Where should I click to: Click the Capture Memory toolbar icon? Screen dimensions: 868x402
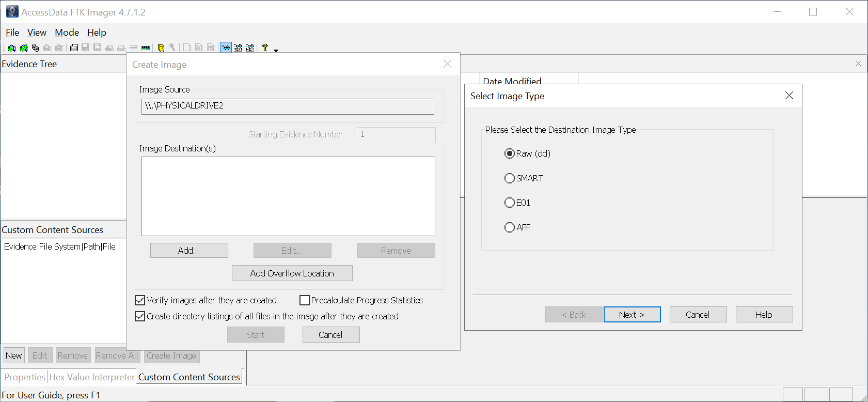pyautogui.click(x=146, y=48)
